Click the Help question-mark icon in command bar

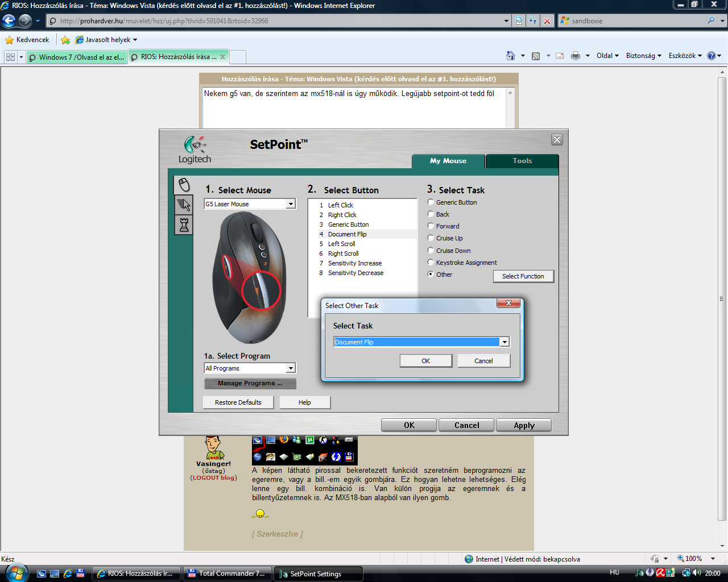tap(712, 56)
